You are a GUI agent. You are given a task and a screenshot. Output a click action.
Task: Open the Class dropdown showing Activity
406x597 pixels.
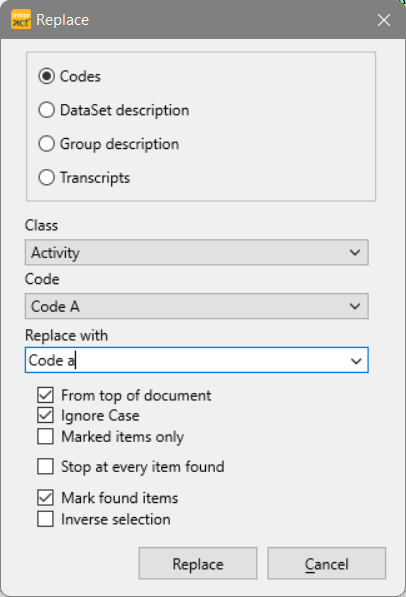pyautogui.click(x=197, y=252)
